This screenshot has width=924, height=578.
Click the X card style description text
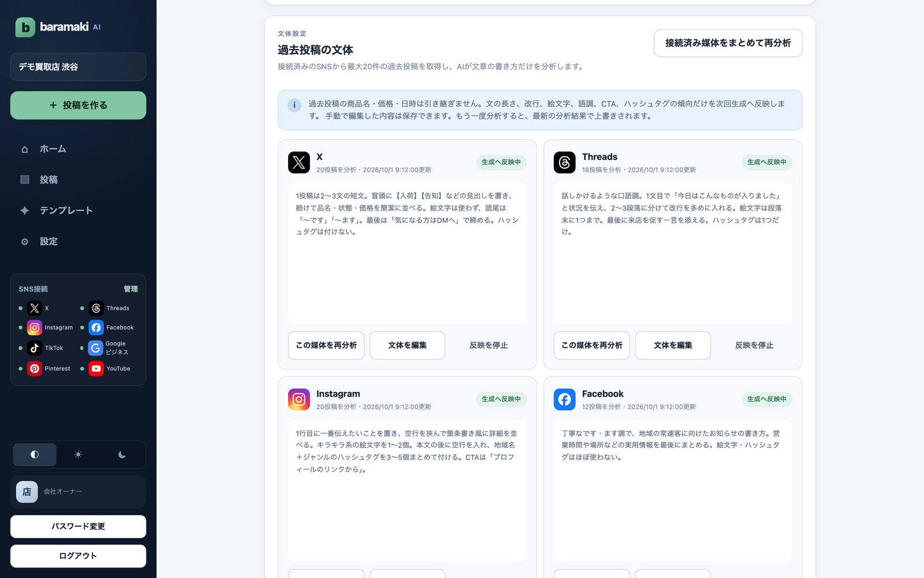[x=407, y=214]
